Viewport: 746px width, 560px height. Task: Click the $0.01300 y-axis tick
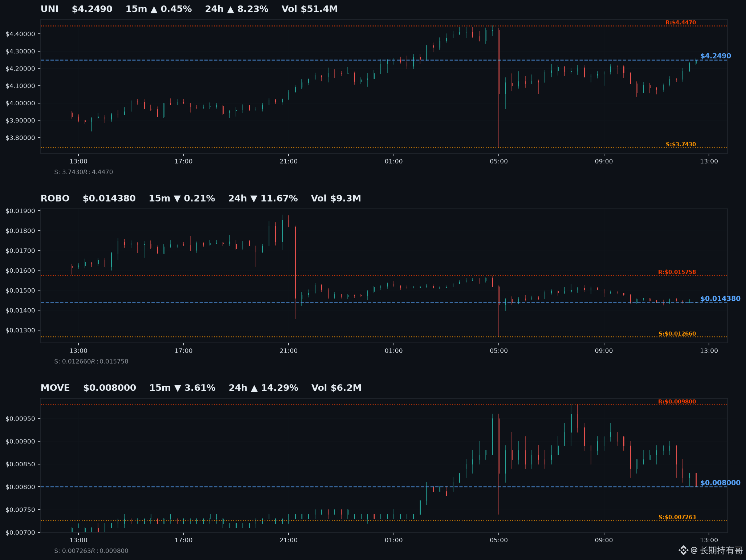[20, 330]
